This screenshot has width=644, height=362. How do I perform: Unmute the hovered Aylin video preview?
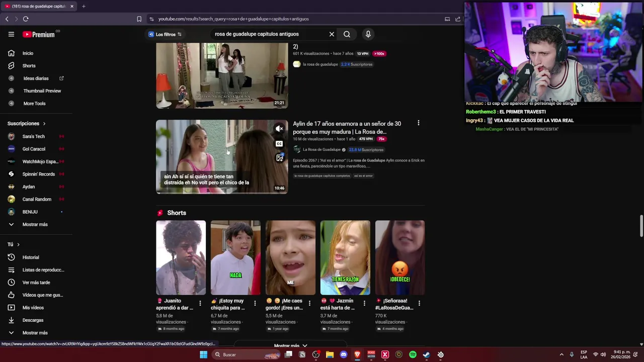coord(279,129)
